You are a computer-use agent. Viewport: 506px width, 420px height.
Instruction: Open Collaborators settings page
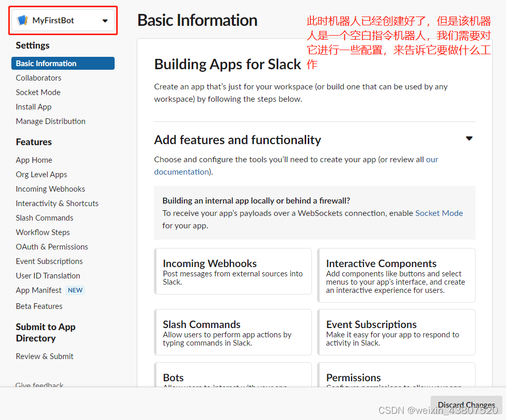click(38, 78)
